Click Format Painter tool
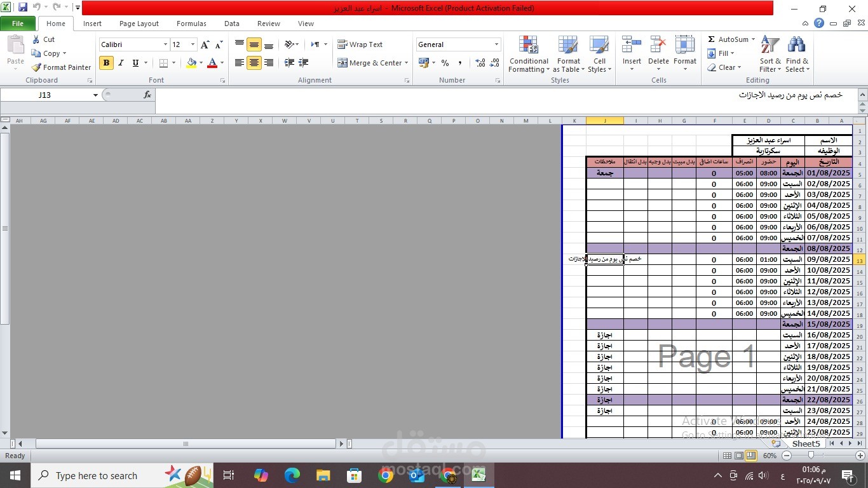 click(x=61, y=67)
